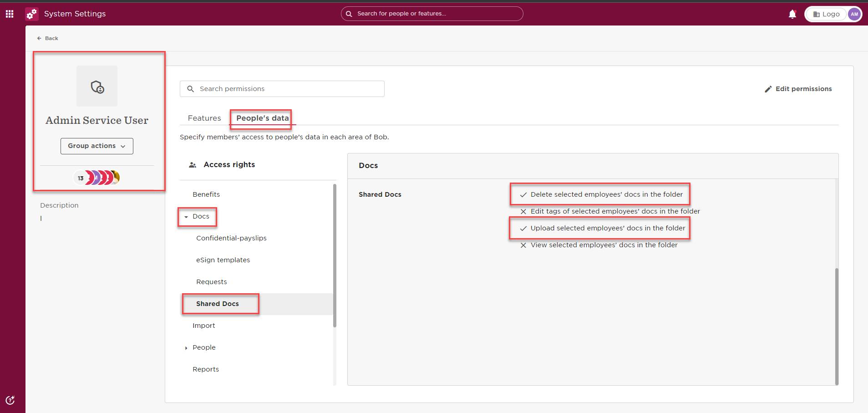
Task: Click the shield group icon thumbnail
Action: pyautogui.click(x=97, y=86)
